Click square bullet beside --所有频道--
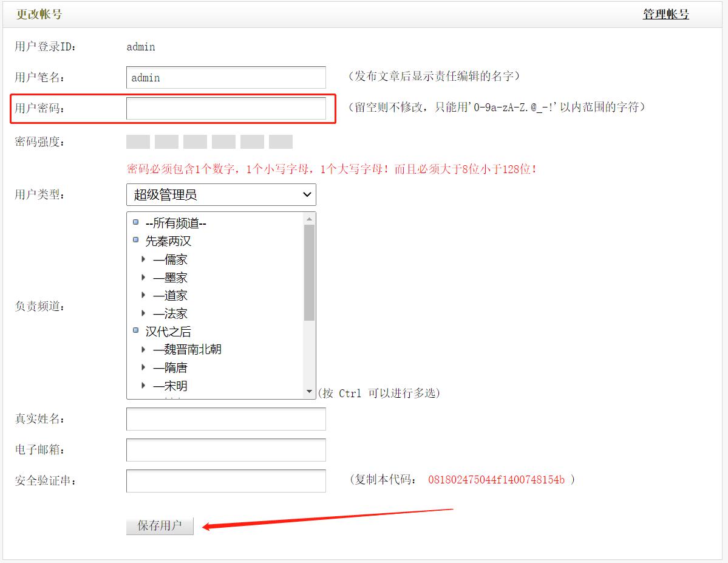728x563 pixels. [135, 222]
